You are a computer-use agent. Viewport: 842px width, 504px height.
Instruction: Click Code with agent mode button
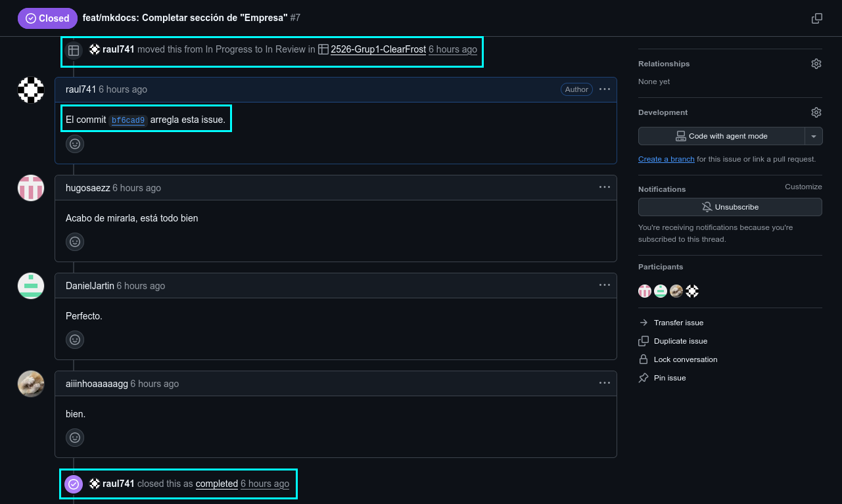(721, 136)
